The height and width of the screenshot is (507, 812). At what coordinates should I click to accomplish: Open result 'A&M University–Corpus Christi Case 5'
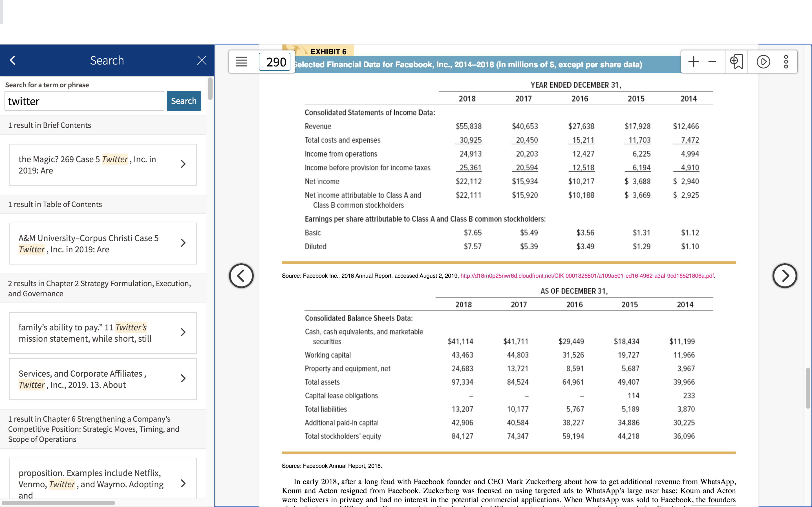(x=103, y=244)
